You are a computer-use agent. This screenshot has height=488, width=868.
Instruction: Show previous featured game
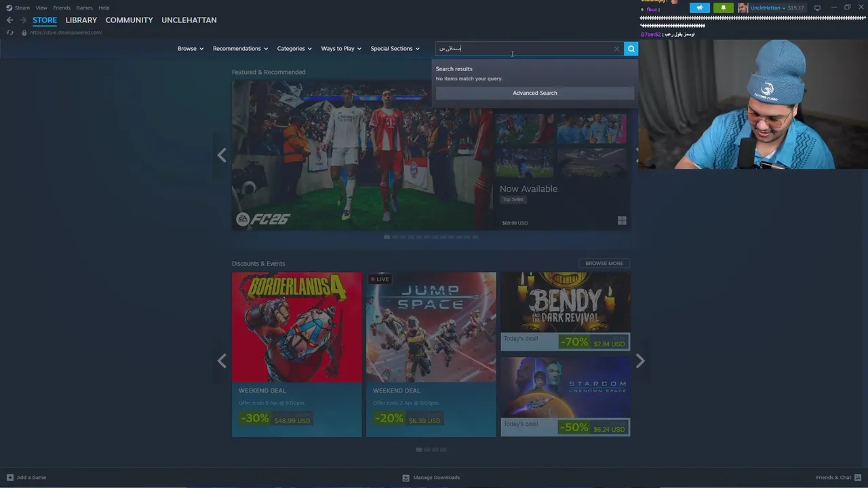222,155
